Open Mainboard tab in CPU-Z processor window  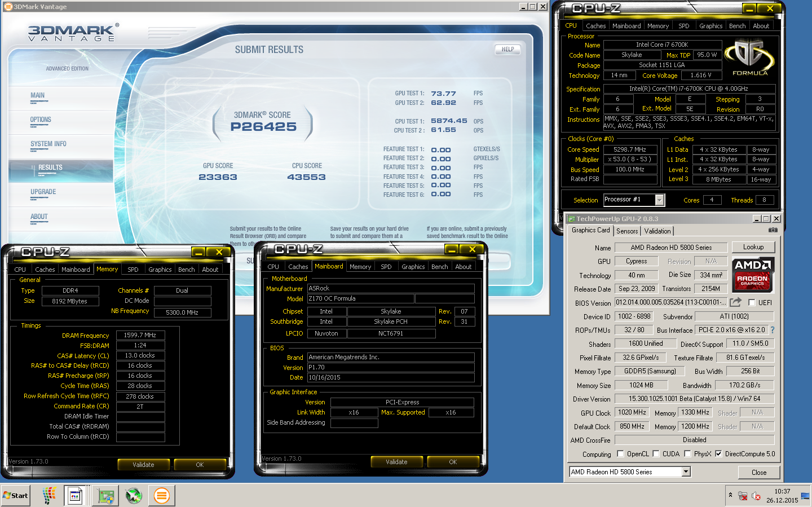(x=626, y=26)
